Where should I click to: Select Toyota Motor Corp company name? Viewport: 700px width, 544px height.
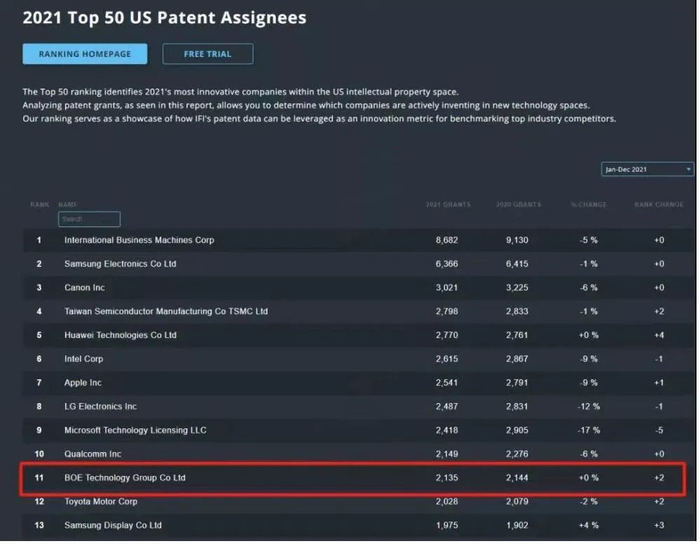tap(100, 502)
